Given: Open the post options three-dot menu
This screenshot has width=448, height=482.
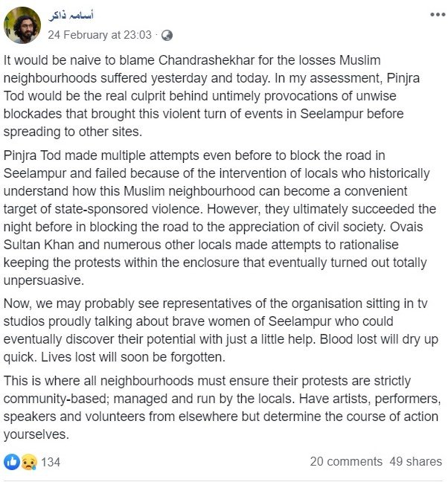Looking at the screenshot, I should pos(436,16).
